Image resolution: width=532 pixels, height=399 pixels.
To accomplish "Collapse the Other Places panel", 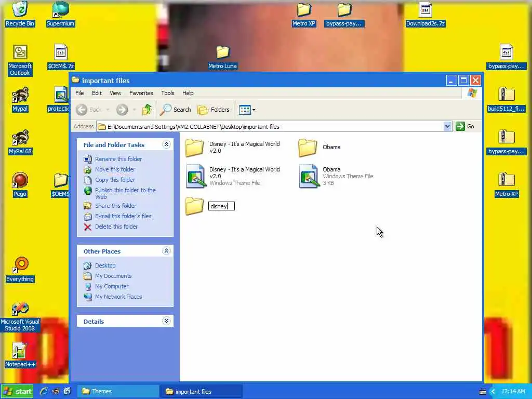I will (x=166, y=251).
